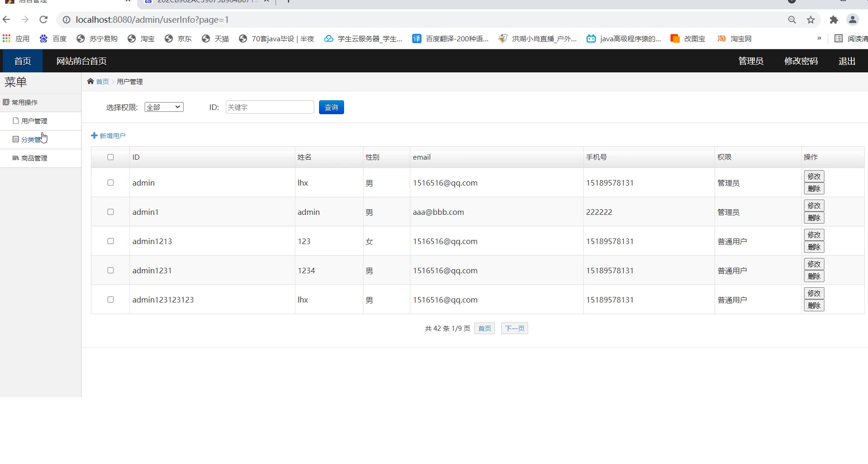Viewport: 868px width, 464px height.
Task: Open the browser profile avatar icon
Action: [x=852, y=19]
